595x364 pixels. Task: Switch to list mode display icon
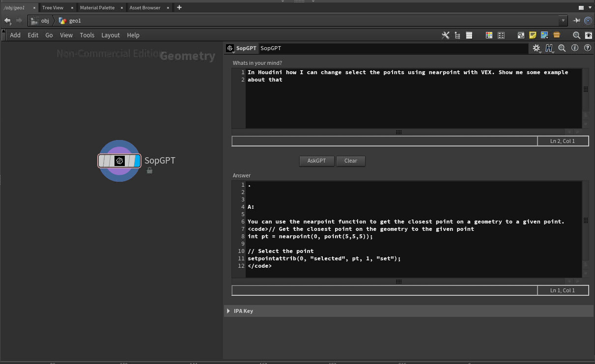click(x=469, y=35)
